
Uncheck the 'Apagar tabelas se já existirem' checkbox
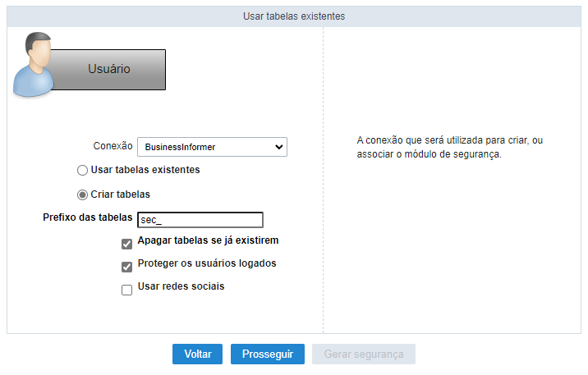(x=126, y=243)
